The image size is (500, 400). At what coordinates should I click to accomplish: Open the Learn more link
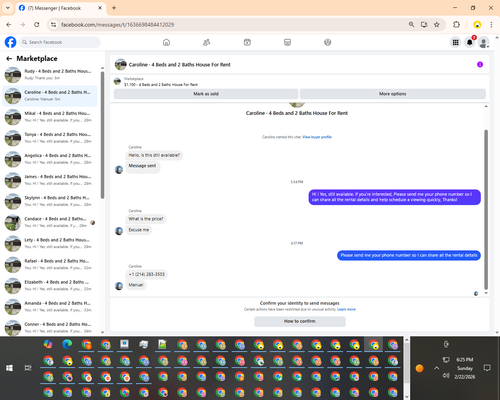pos(346,309)
